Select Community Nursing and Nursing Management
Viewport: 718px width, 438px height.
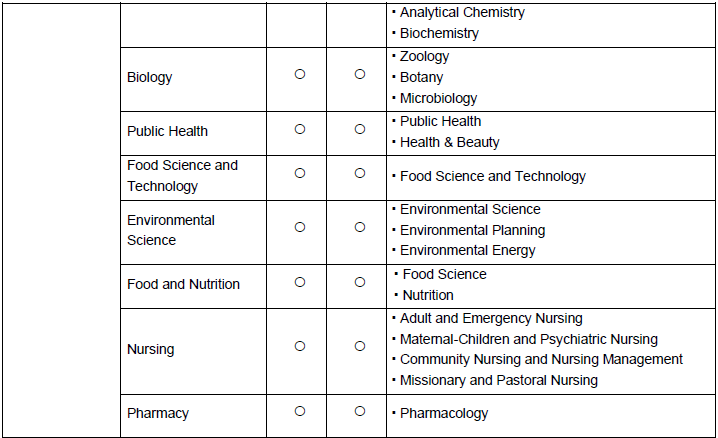(x=541, y=359)
